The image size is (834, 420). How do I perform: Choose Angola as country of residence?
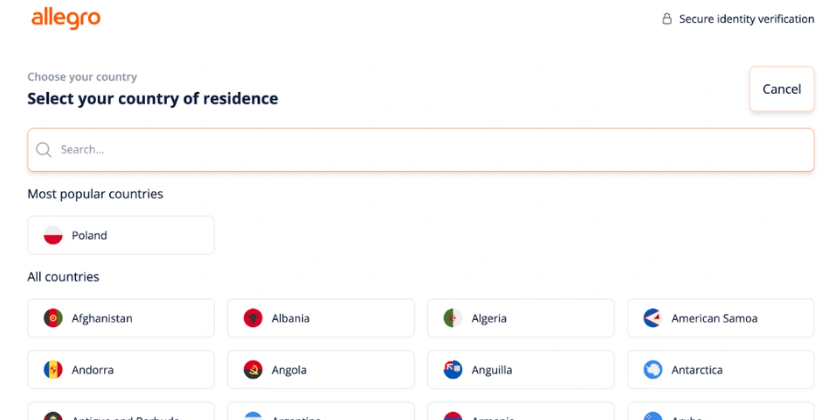coord(321,370)
